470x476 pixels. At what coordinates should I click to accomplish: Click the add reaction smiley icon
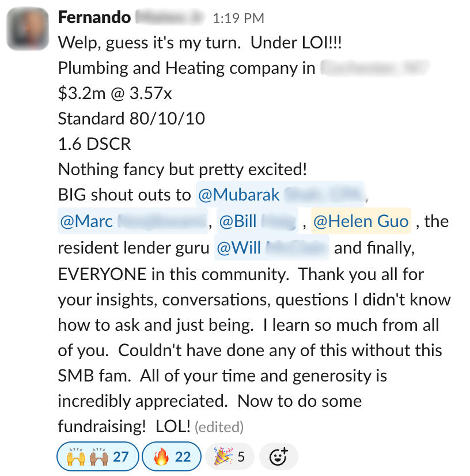pyautogui.click(x=278, y=457)
